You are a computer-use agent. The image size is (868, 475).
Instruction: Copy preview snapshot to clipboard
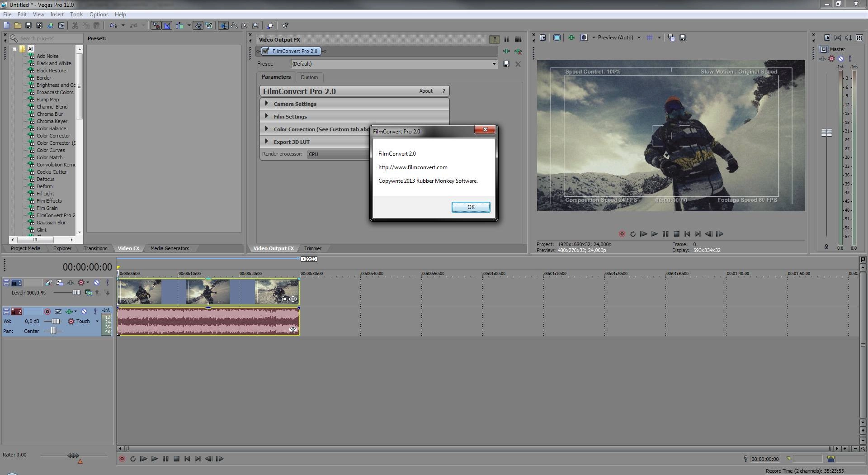pos(671,38)
